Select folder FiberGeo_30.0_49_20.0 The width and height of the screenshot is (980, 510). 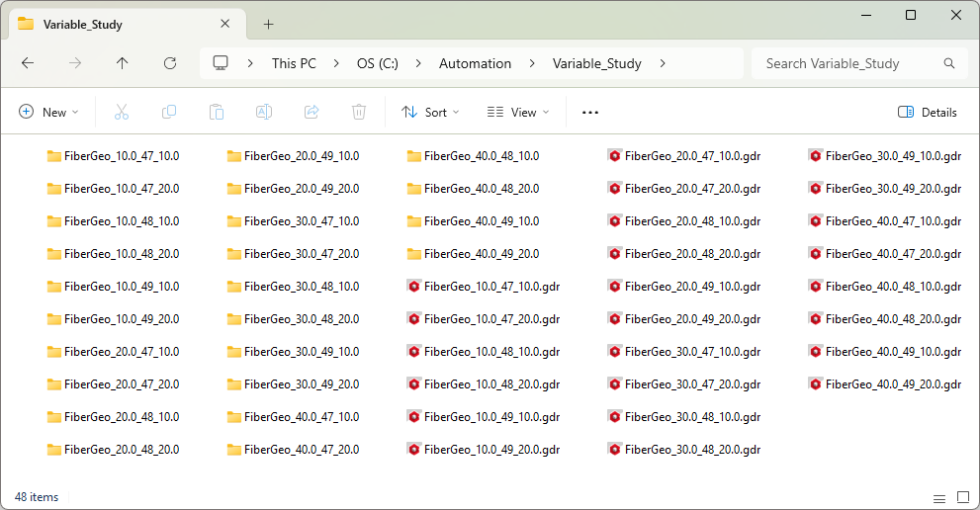[x=293, y=384]
